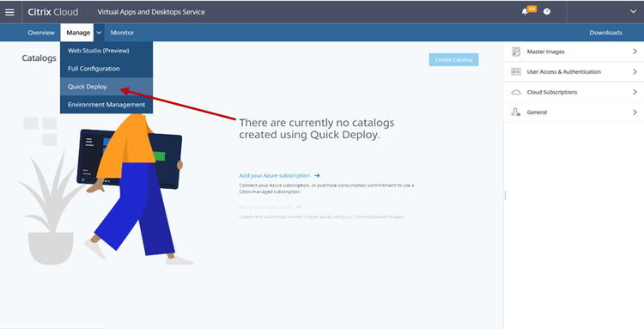Image resolution: width=644 pixels, height=329 pixels.
Task: Select Quick Deploy in Manage menu
Action: (x=106, y=87)
